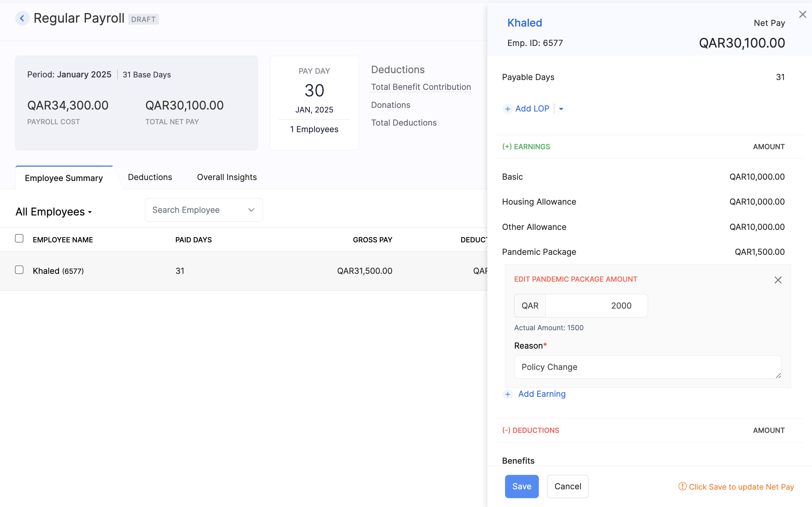812x507 pixels.
Task: Click inside the Policy Change reason textarea
Action: tap(647, 367)
